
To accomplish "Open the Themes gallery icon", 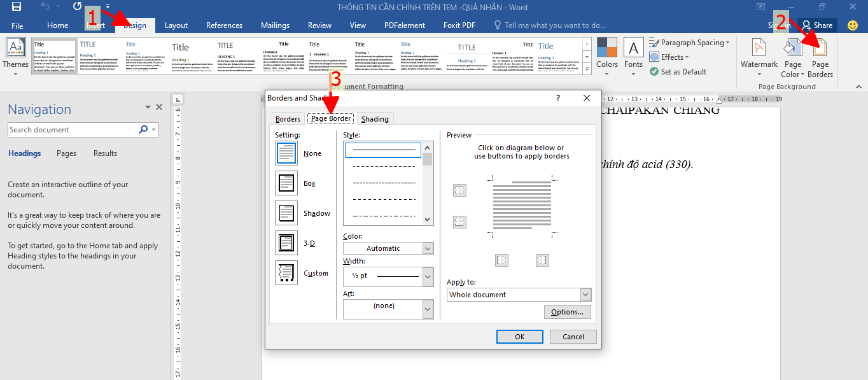I will (15, 48).
